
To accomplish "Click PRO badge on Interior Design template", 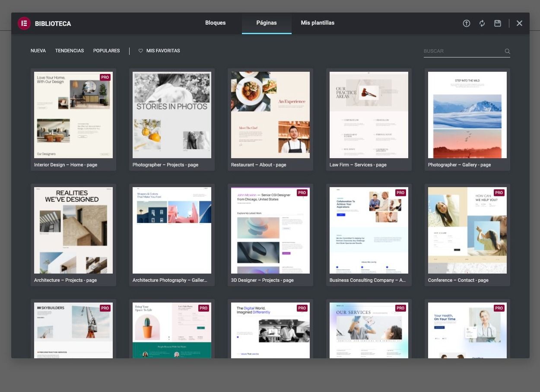I will 105,77.
